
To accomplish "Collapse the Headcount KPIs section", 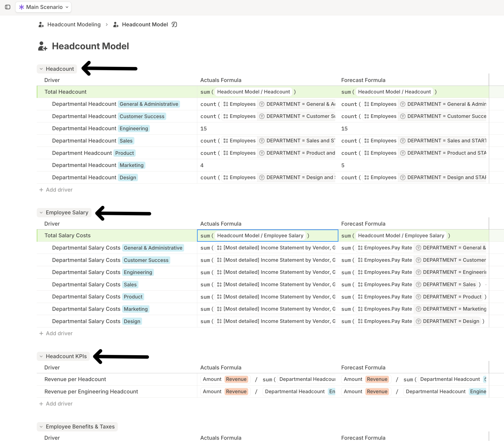I will pos(41,356).
